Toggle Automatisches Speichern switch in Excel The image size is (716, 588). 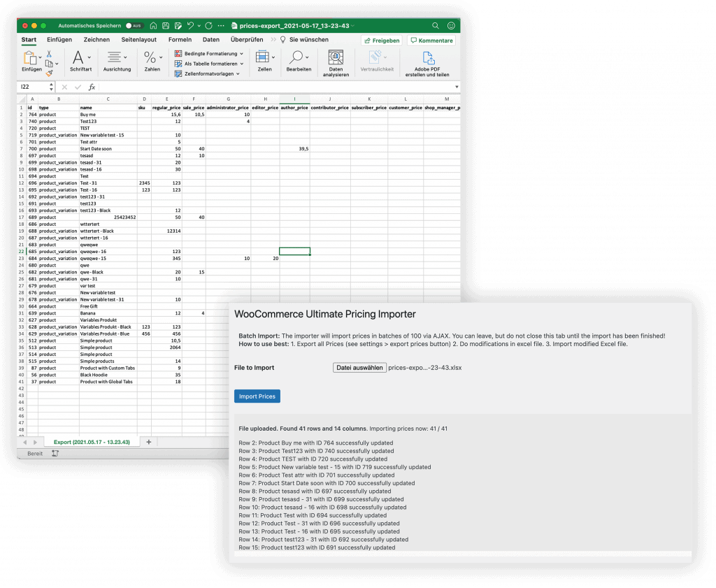pos(135,26)
